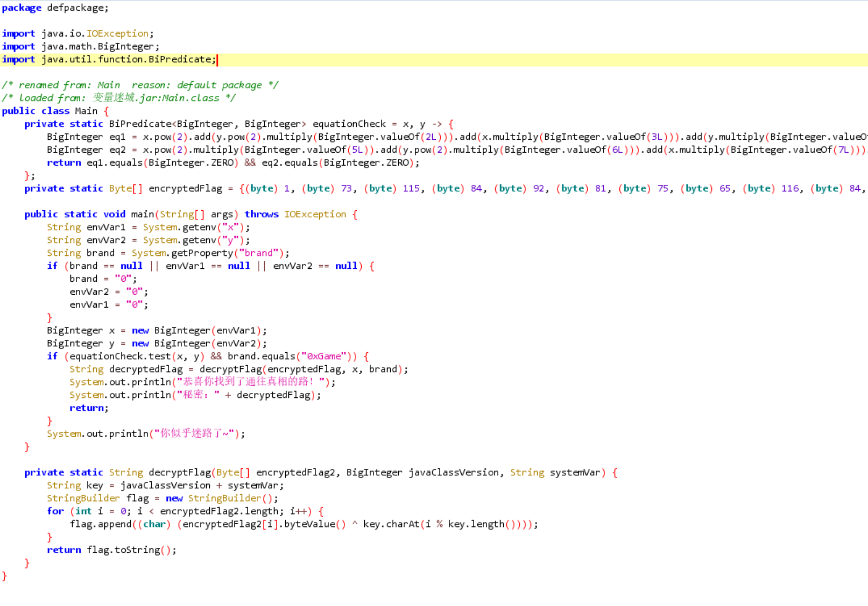This screenshot has height=606, width=868.
Task: Click decryptFlag call inside main method
Action: pos(230,369)
